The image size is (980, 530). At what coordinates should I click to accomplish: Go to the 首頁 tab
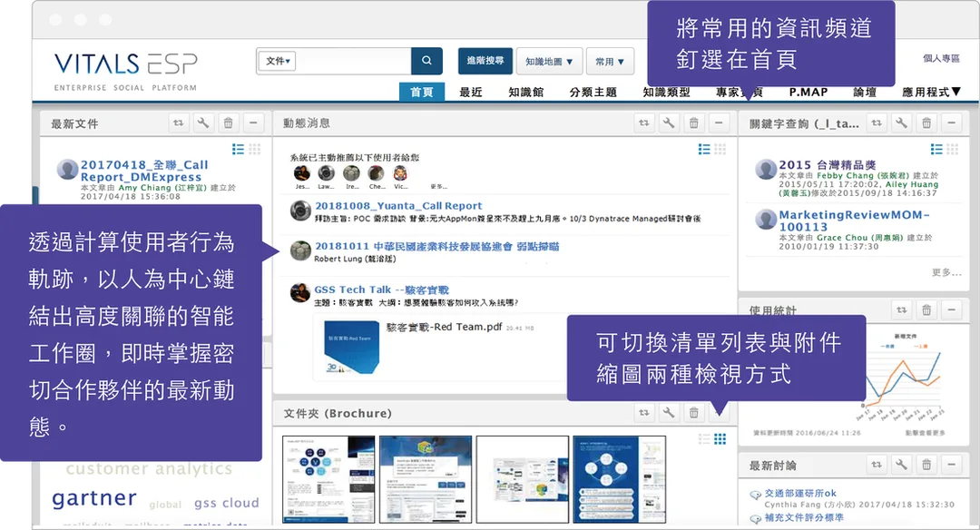[422, 92]
